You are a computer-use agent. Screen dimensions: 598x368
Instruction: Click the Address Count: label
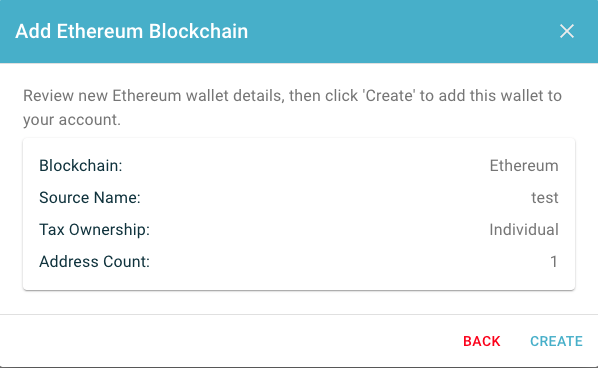coord(94,262)
